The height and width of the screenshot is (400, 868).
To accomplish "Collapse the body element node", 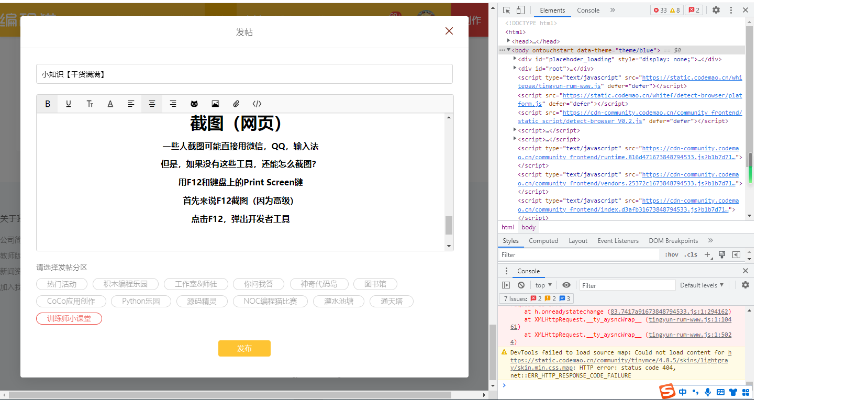I will [x=508, y=50].
